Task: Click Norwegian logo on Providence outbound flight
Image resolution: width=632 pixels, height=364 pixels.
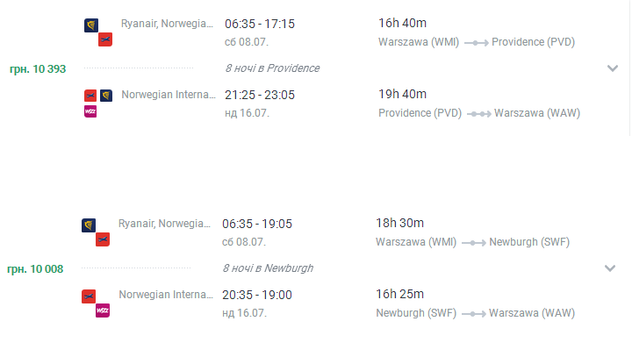Action: click(105, 39)
